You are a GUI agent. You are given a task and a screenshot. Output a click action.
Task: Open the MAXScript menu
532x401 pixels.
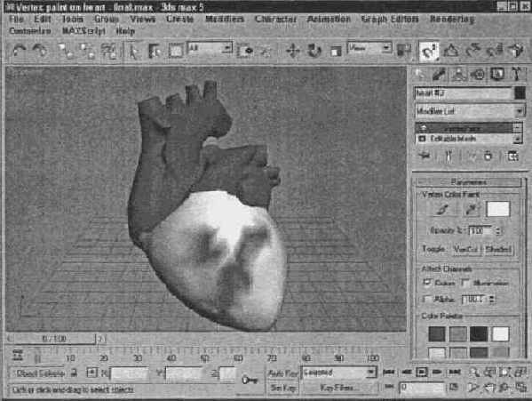coord(83,31)
